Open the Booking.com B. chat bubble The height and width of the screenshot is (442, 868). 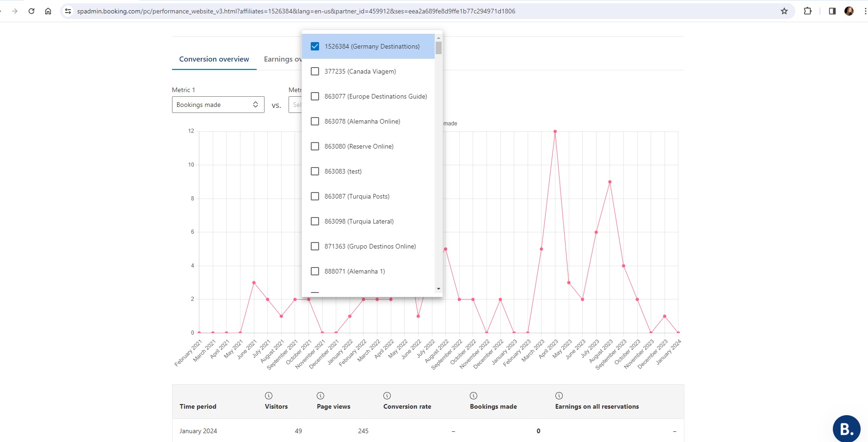tap(847, 429)
